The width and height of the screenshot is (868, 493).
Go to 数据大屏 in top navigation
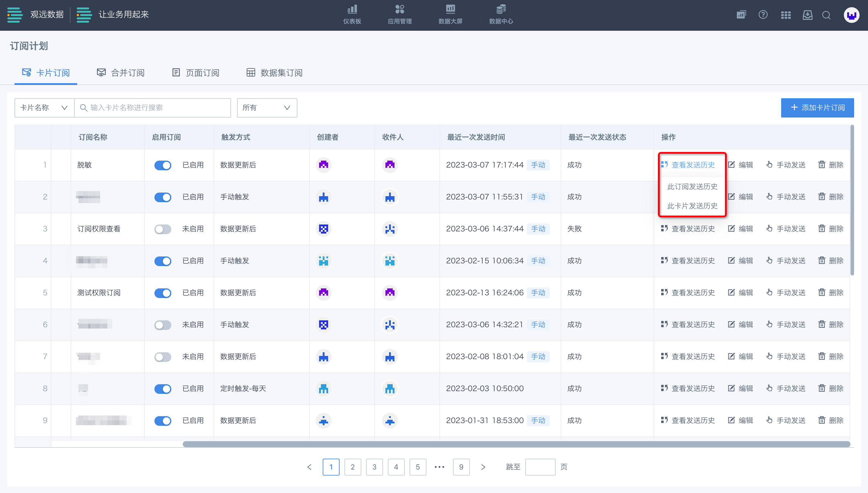tap(450, 14)
